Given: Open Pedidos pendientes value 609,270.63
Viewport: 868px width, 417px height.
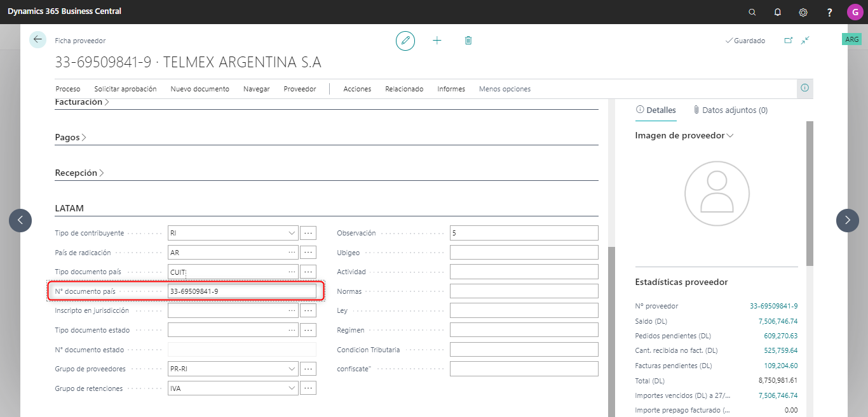Looking at the screenshot, I should coord(780,336).
